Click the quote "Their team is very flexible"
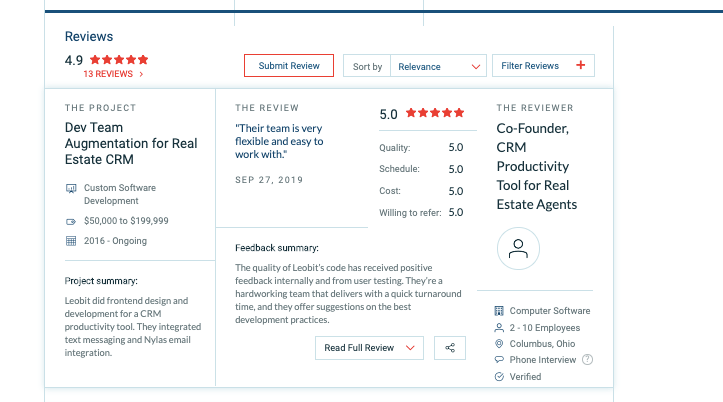The height and width of the screenshot is (402, 723). pos(279,141)
